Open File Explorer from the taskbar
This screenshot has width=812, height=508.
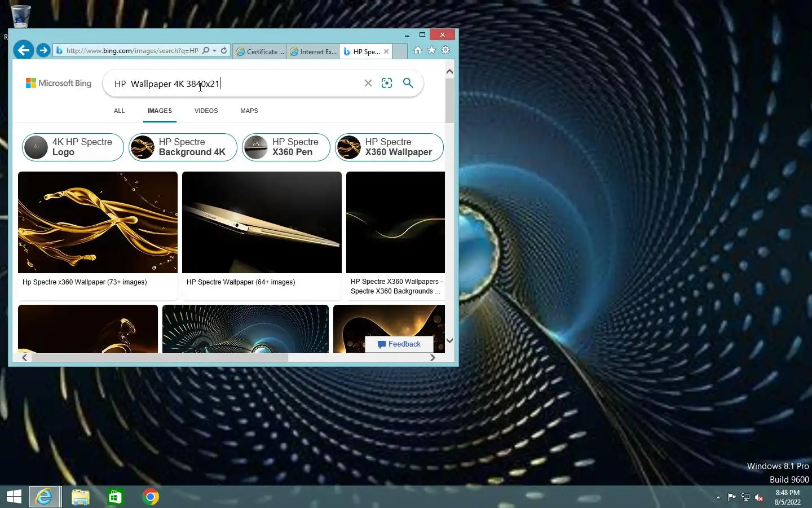(x=81, y=497)
